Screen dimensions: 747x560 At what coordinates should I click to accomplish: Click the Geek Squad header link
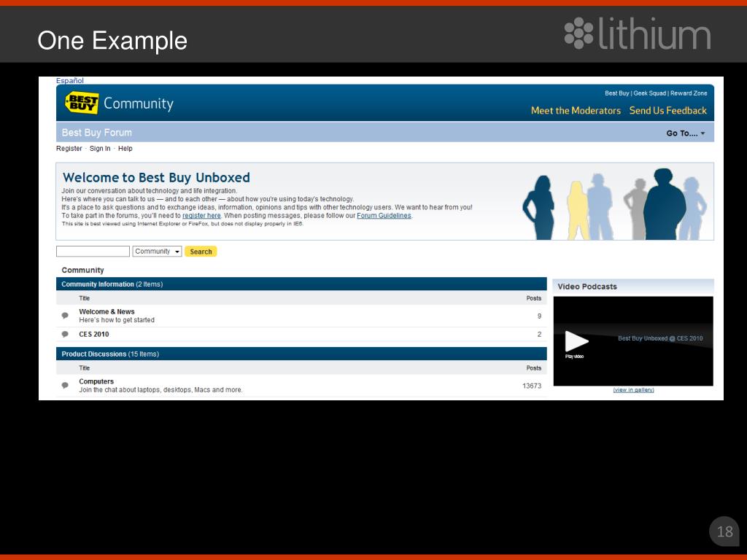[x=649, y=93]
